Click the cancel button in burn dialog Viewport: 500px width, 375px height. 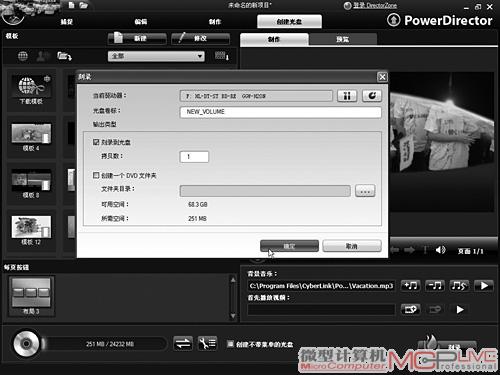click(x=352, y=246)
